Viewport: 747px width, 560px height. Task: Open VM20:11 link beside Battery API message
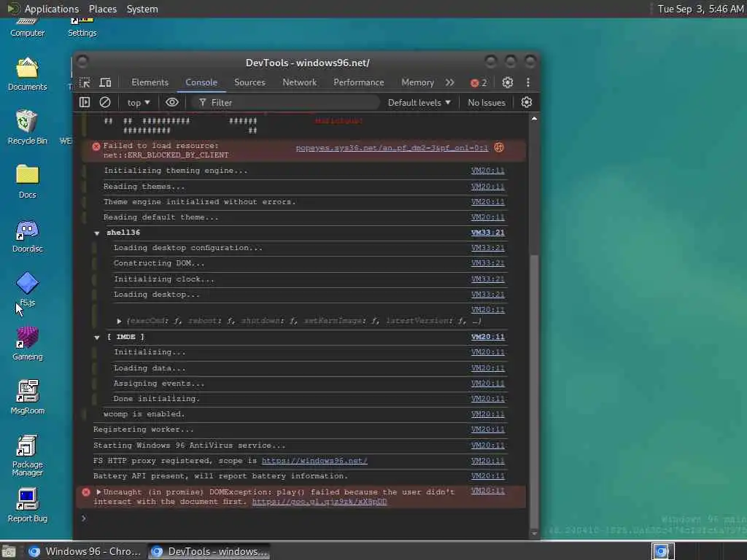(x=487, y=475)
